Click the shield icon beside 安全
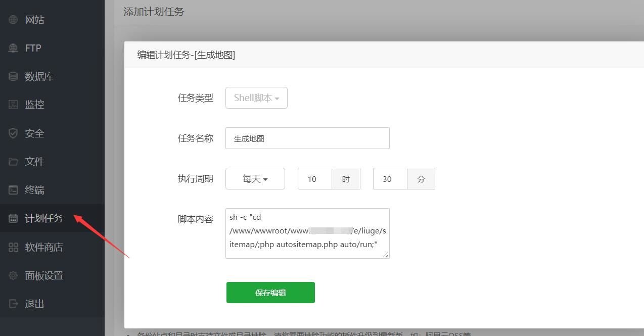This screenshot has width=644, height=336. pos(14,133)
